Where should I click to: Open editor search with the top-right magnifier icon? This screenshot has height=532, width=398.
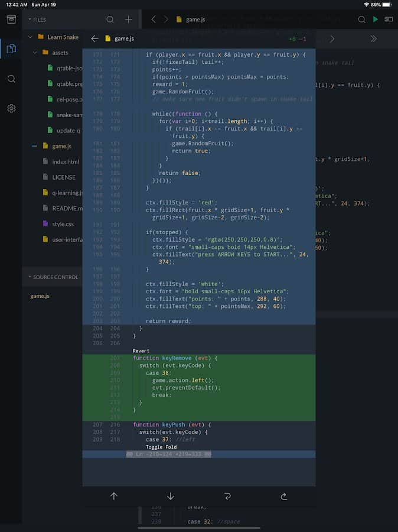[361, 19]
